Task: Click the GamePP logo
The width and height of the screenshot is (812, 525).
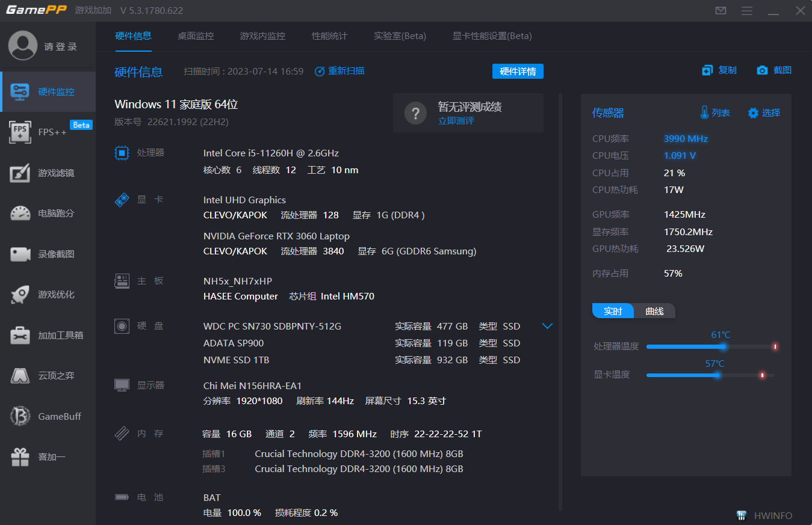Action: click(36, 10)
